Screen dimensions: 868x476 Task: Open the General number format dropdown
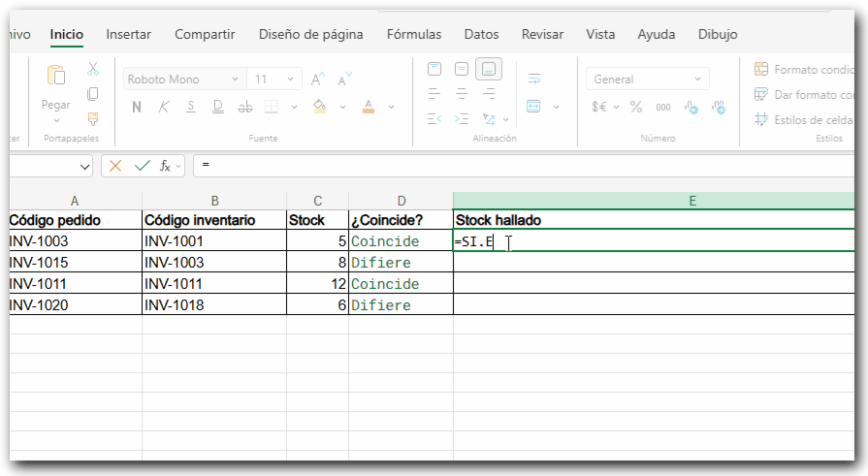click(x=647, y=79)
